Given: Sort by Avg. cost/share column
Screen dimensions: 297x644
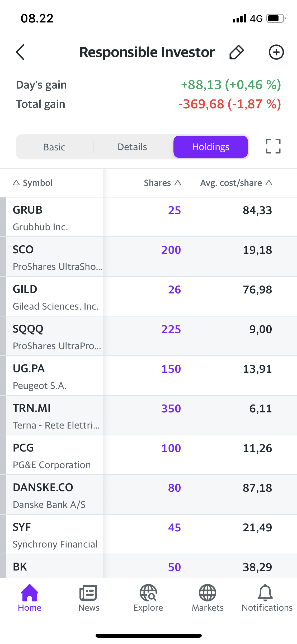Looking at the screenshot, I should 236,183.
